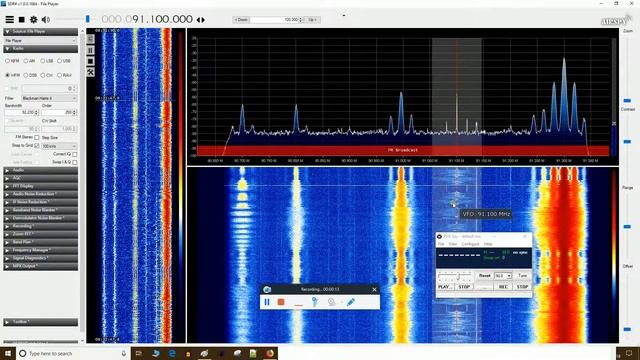
Task: Click the Tune button in RDS Spy
Action: click(x=522, y=276)
